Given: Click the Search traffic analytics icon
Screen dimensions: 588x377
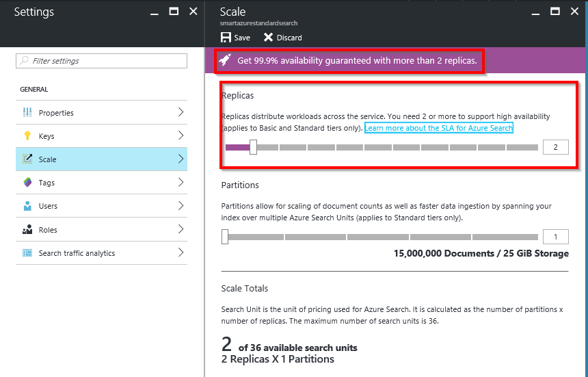Looking at the screenshot, I should 27,253.
